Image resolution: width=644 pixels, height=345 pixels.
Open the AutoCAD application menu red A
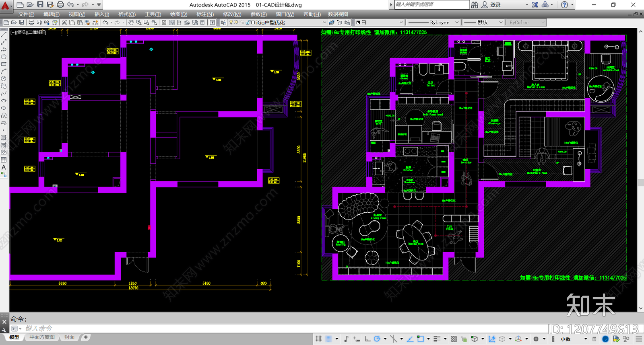(6, 6)
